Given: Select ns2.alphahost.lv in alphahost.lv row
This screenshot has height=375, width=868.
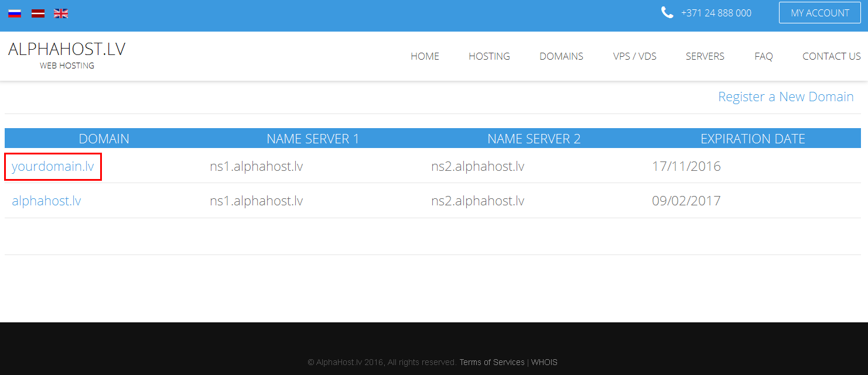Looking at the screenshot, I should [478, 201].
